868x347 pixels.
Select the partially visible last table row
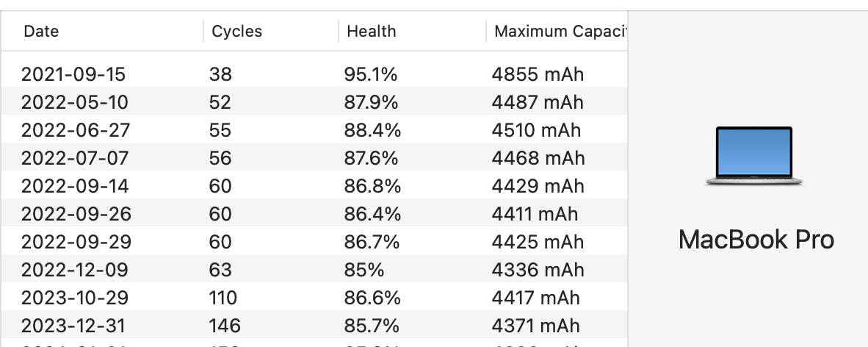pos(314,343)
